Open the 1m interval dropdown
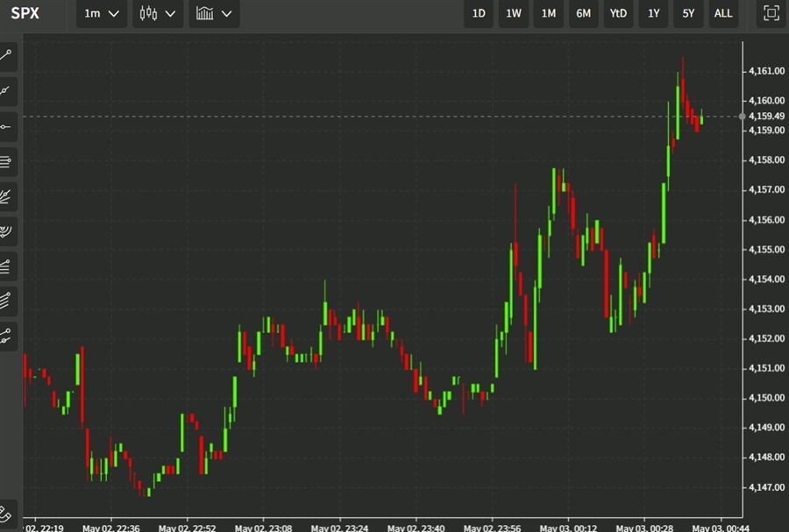This screenshot has height=532, width=789. (x=102, y=13)
